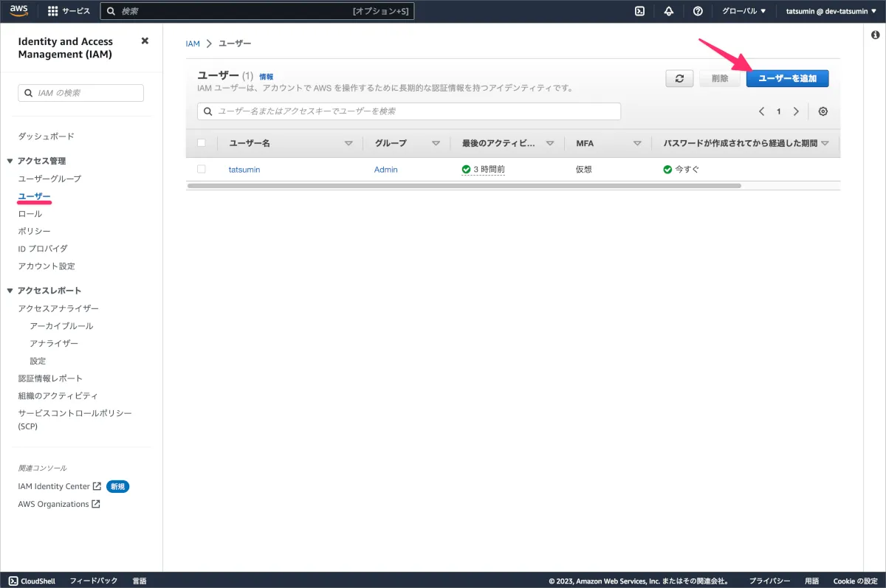Open 設定 under access analyzer

(38, 361)
